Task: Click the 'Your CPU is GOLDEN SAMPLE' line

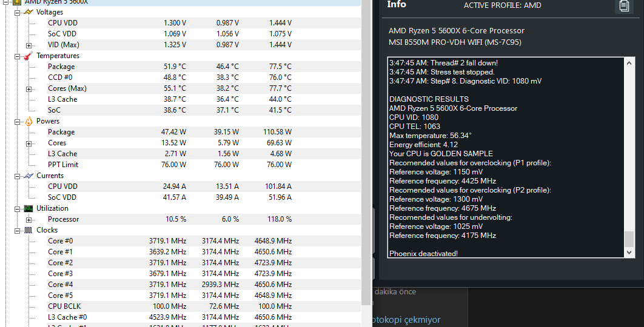Action: click(441, 154)
